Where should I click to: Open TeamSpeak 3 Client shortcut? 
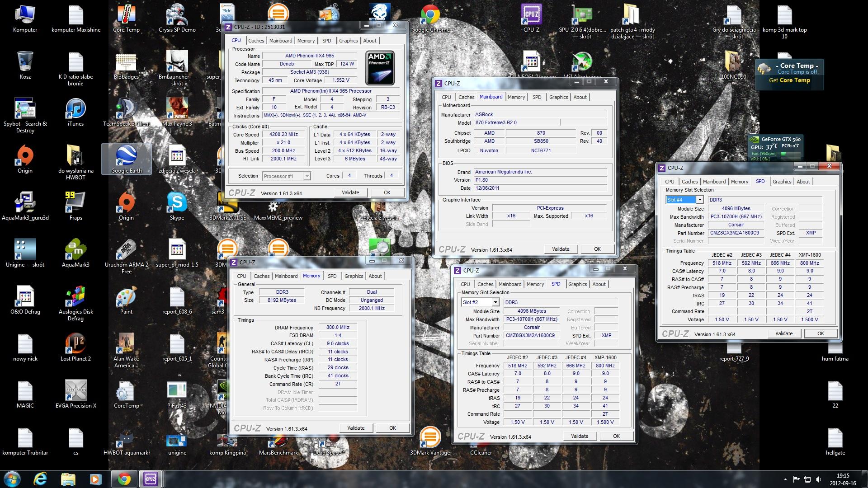point(126,113)
